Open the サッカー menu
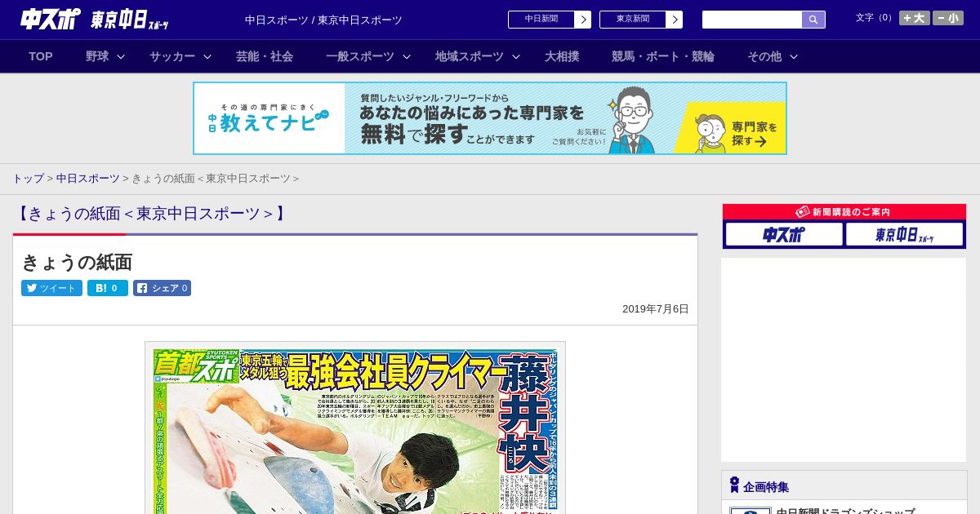Viewport: 980px width, 514px height. (x=172, y=56)
